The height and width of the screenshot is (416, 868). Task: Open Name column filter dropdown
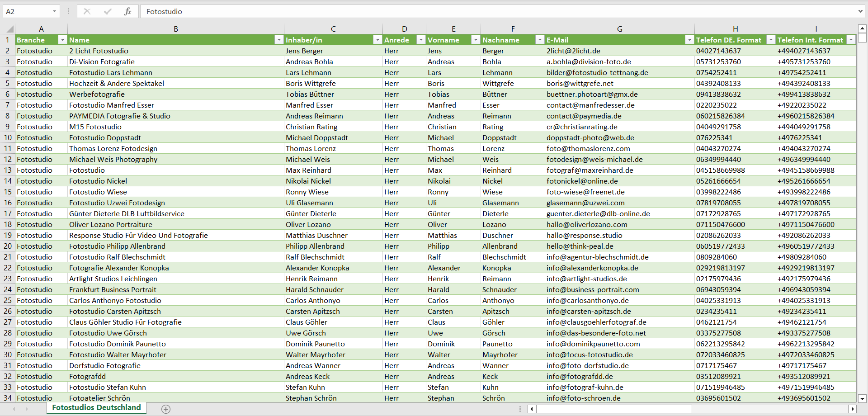279,40
